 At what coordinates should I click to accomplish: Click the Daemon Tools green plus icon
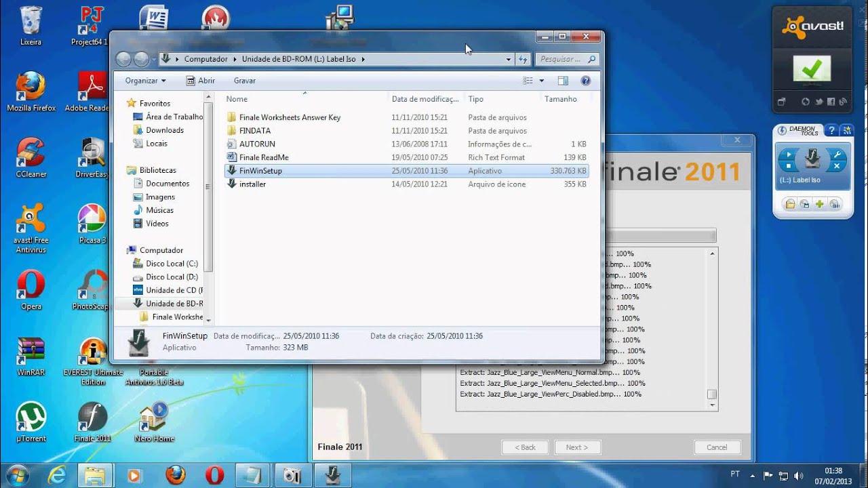[820, 204]
